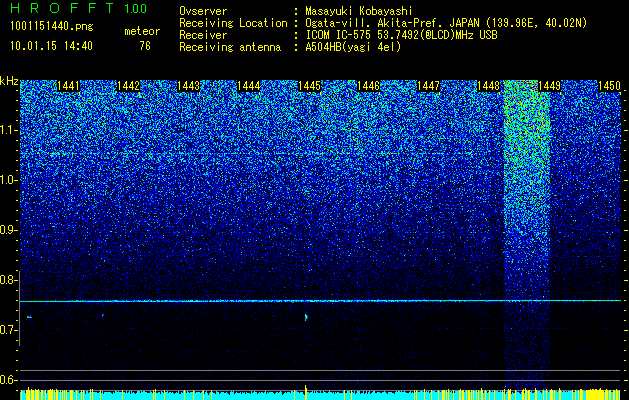Click time marker 1448

point(489,86)
